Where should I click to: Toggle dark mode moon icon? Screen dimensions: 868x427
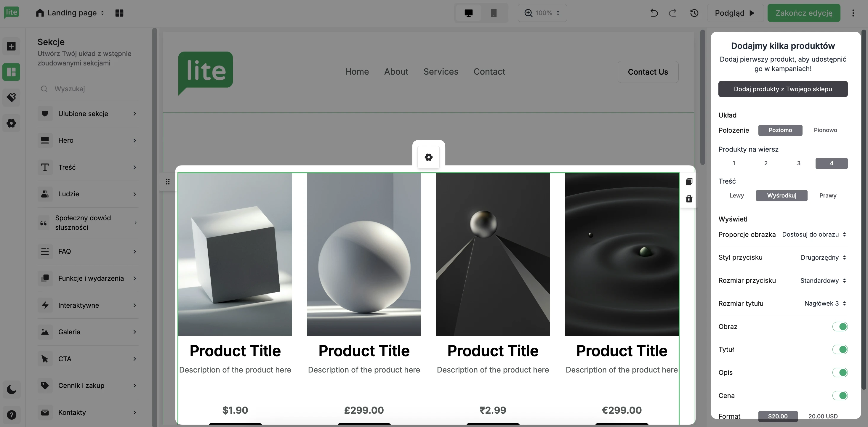coord(12,390)
